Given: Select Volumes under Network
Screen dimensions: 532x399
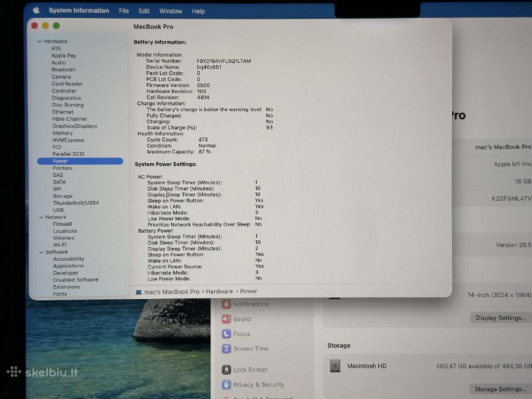Looking at the screenshot, I should pyautogui.click(x=64, y=238).
